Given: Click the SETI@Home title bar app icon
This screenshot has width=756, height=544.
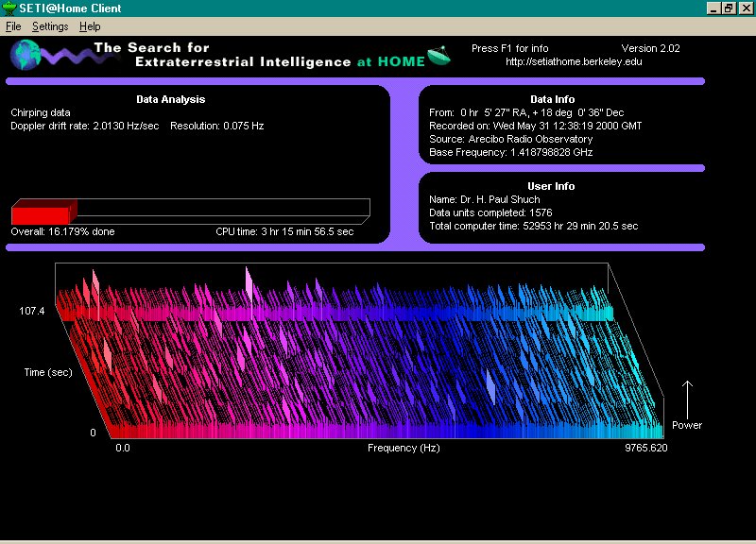Looking at the screenshot, I should click(9, 8).
